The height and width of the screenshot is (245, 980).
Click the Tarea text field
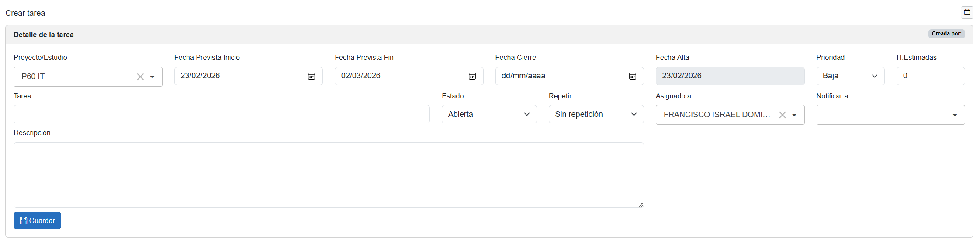click(x=221, y=114)
